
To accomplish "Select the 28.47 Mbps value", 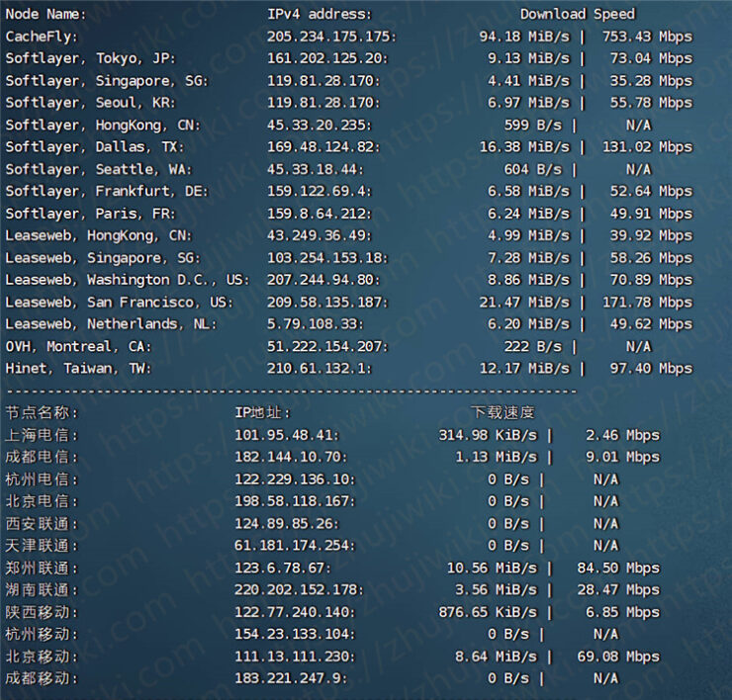I will point(618,590).
